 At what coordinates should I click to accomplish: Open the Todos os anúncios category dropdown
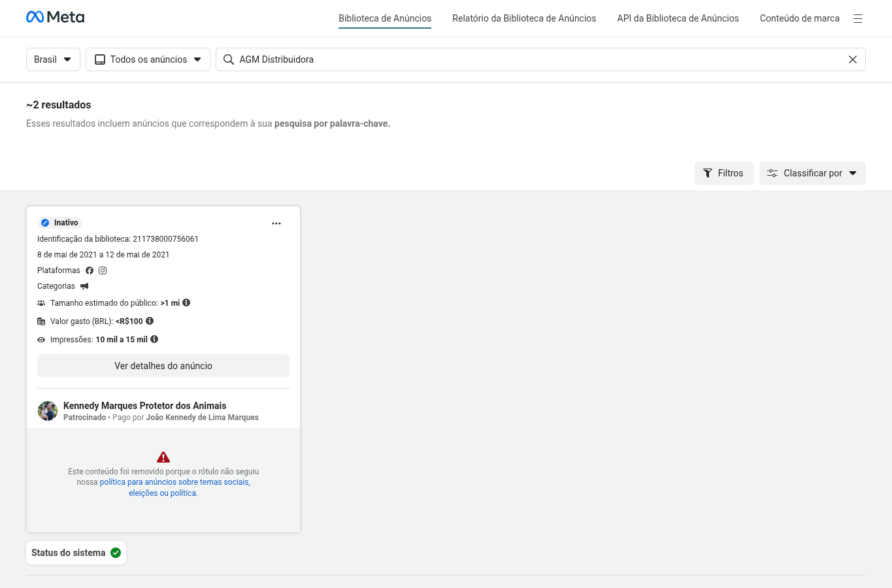148,59
